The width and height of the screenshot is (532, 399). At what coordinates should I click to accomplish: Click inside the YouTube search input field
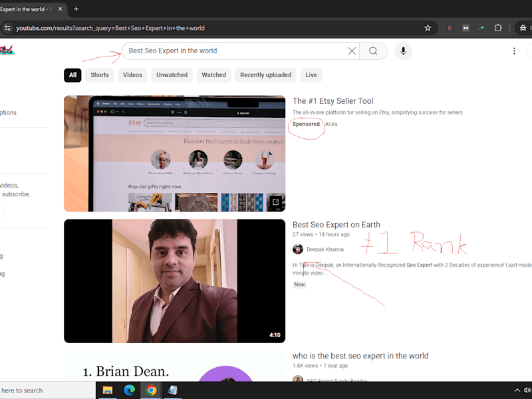pos(234,51)
